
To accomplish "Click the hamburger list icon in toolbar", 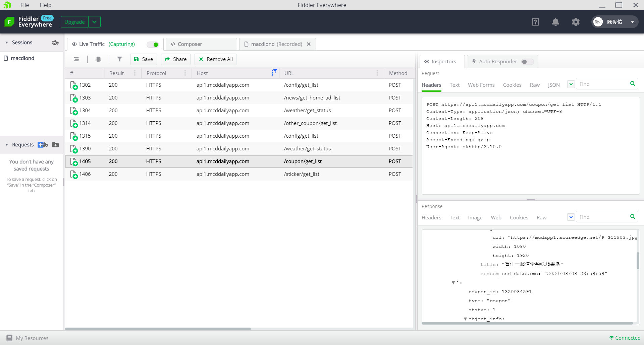I will (x=76, y=59).
